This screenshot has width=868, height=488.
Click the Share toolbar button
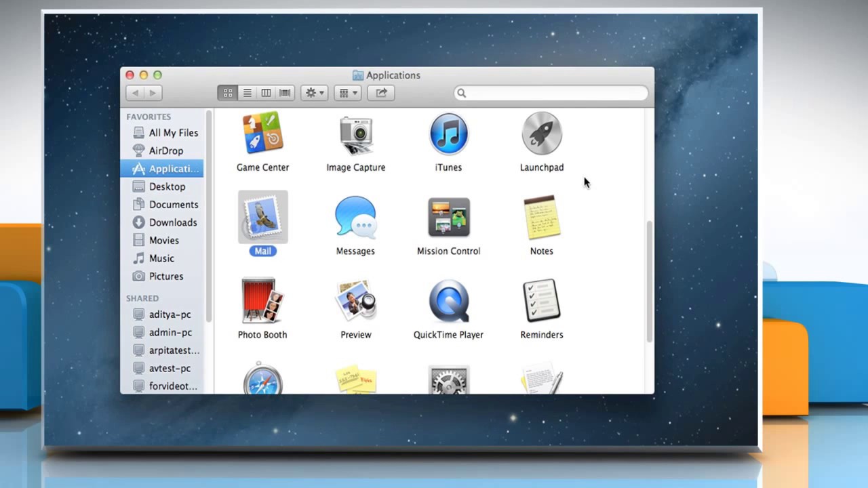[x=381, y=93]
